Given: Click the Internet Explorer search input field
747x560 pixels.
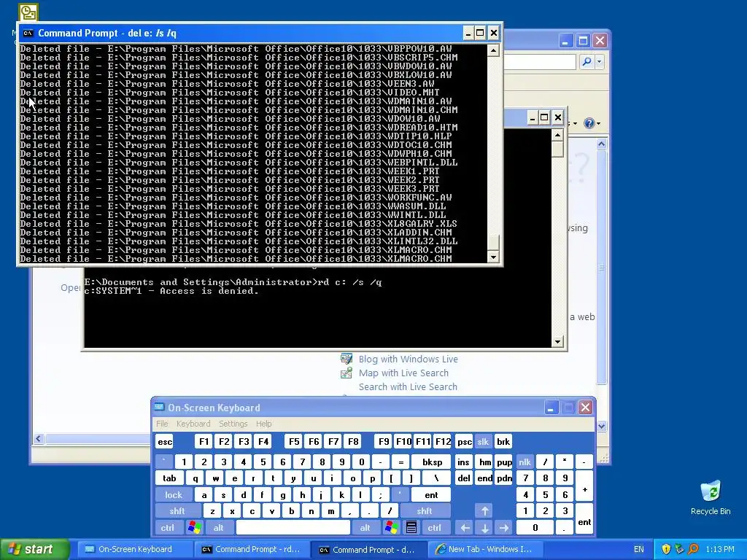Looking at the screenshot, I should click(540, 61).
